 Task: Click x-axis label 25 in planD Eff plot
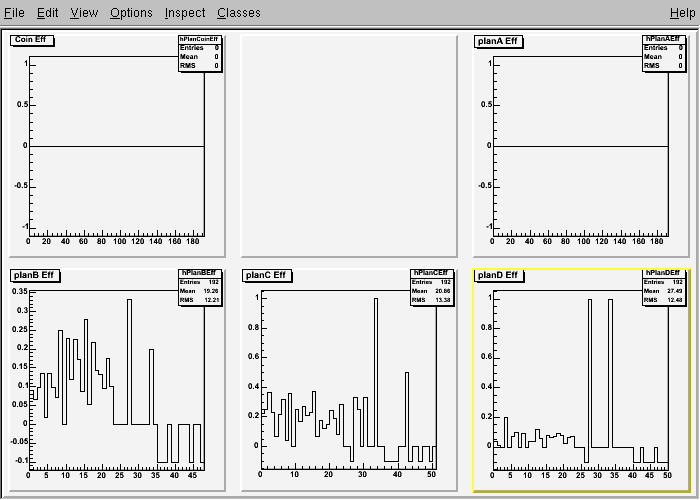click(580, 475)
